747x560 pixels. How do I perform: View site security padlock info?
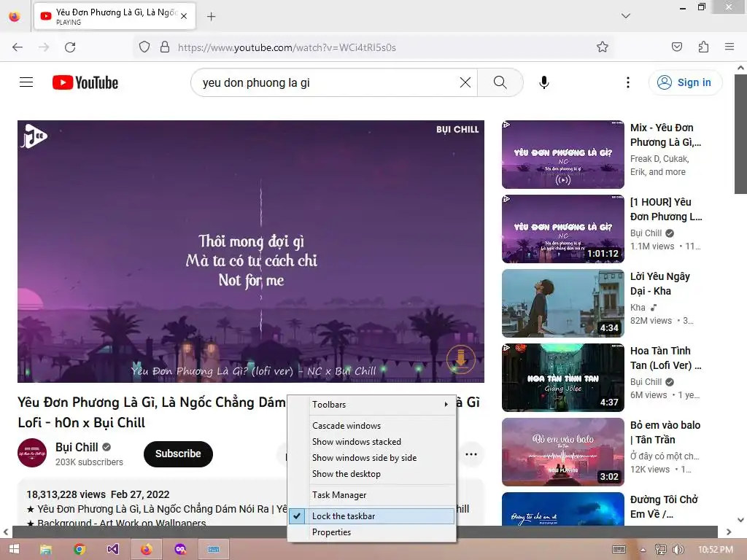(165, 47)
